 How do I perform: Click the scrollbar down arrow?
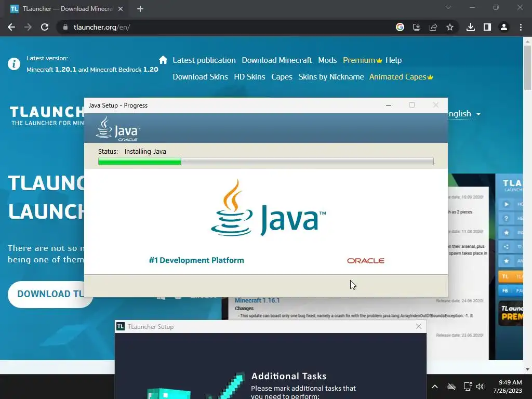click(527, 369)
